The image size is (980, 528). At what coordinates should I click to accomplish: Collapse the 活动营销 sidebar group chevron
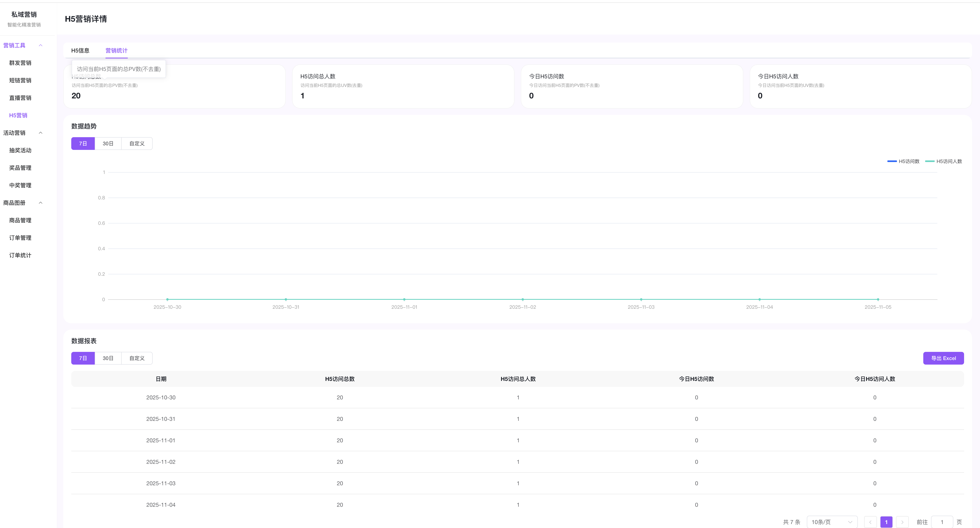[x=41, y=133]
